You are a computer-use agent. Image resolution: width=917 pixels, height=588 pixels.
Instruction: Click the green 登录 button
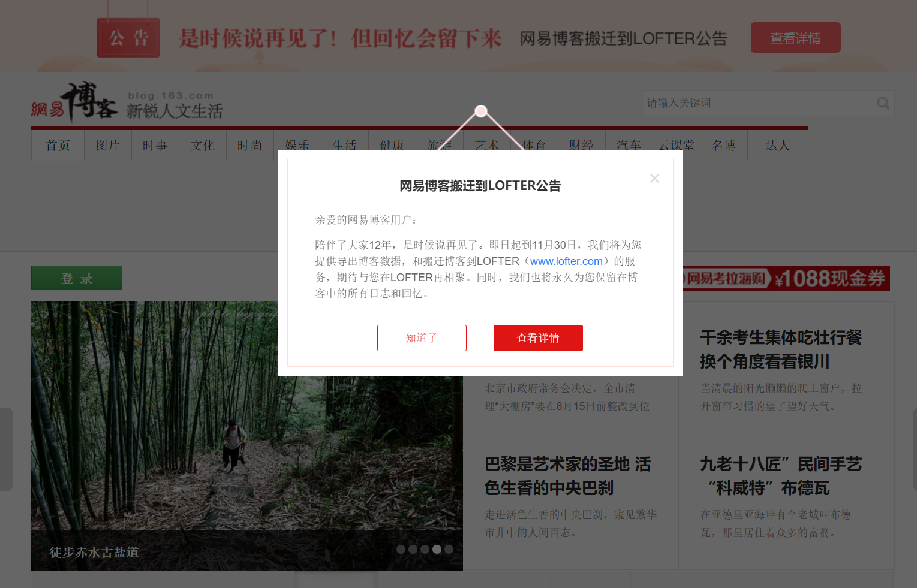coord(77,278)
